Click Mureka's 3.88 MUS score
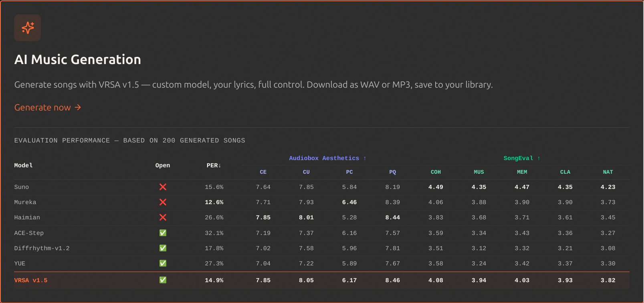644x303 pixels. click(479, 202)
